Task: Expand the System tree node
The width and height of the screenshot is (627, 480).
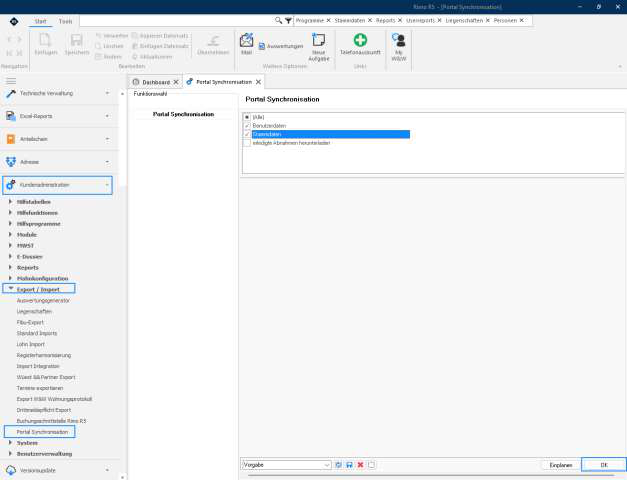Action: (x=10, y=443)
